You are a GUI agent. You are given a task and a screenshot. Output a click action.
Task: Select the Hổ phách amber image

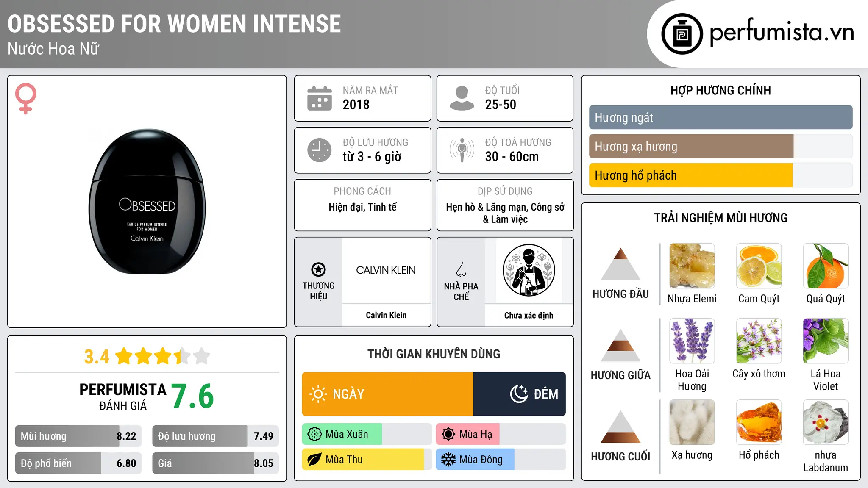point(759,422)
